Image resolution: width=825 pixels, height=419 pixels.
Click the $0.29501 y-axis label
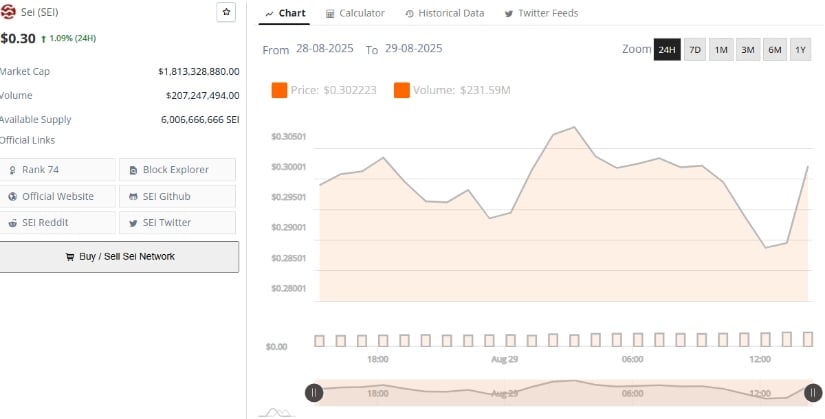point(288,197)
